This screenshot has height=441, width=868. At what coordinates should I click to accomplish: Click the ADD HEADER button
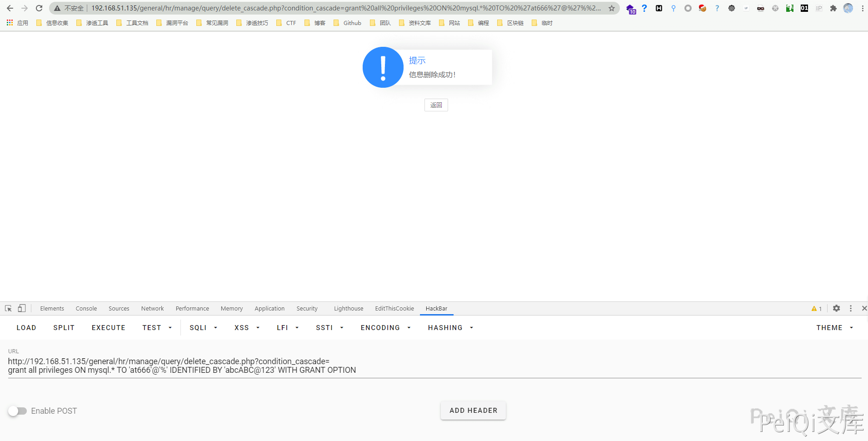(474, 411)
